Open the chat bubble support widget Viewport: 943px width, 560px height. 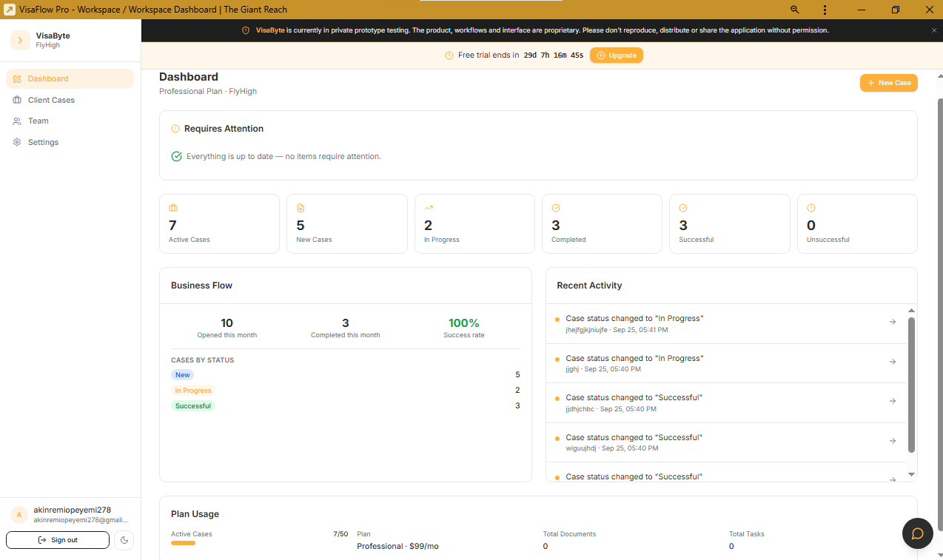tap(917, 533)
